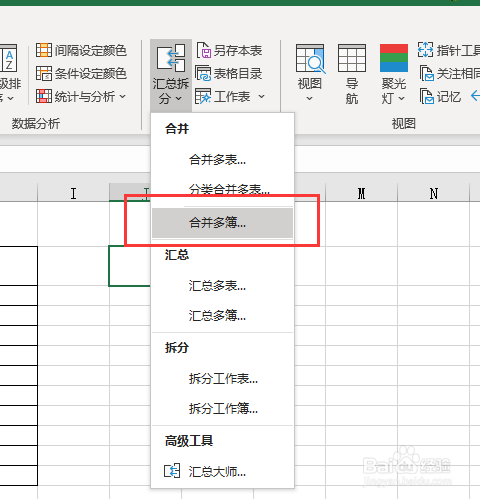The width and height of the screenshot is (480, 499).
Task: Click the 关注相同 icon
Action: 427,73
